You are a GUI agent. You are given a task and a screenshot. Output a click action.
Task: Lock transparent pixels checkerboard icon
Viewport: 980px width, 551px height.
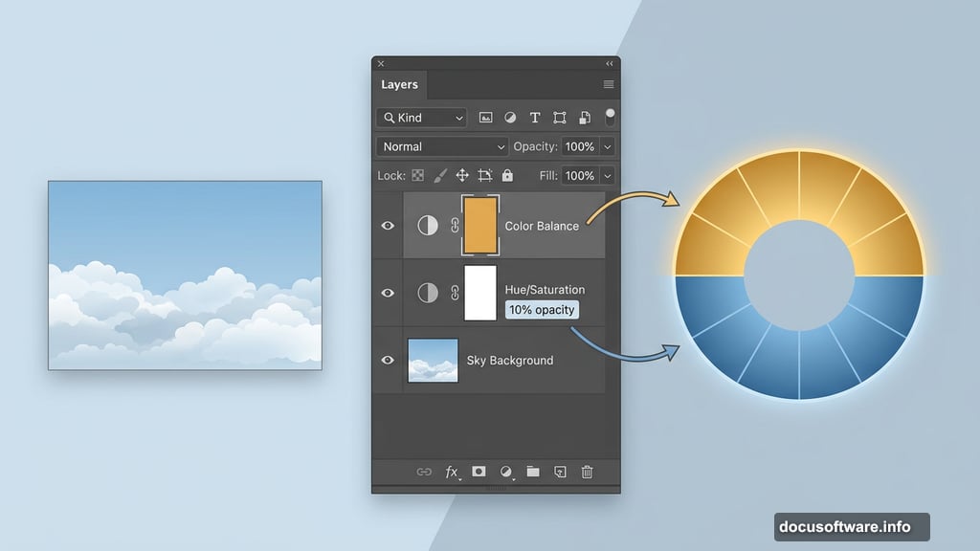pos(417,176)
